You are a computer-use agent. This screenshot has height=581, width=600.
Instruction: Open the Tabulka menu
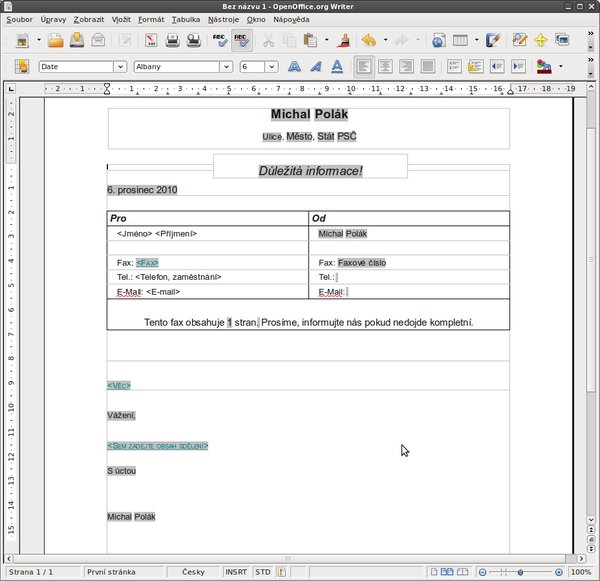[x=186, y=20]
